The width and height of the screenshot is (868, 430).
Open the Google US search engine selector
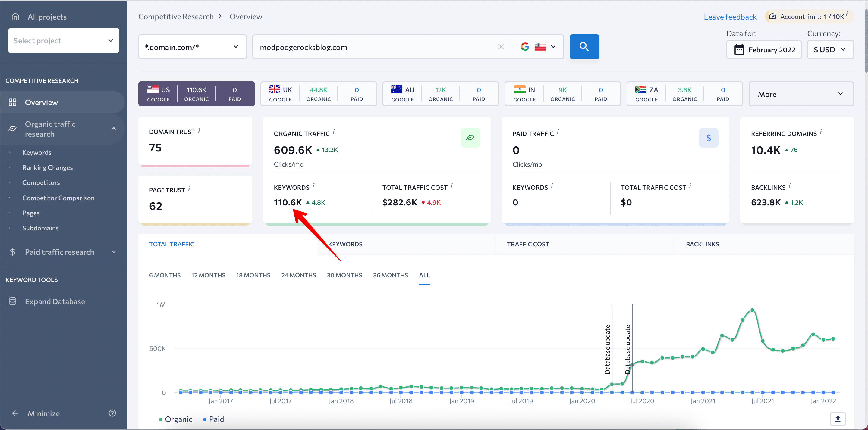tap(538, 47)
